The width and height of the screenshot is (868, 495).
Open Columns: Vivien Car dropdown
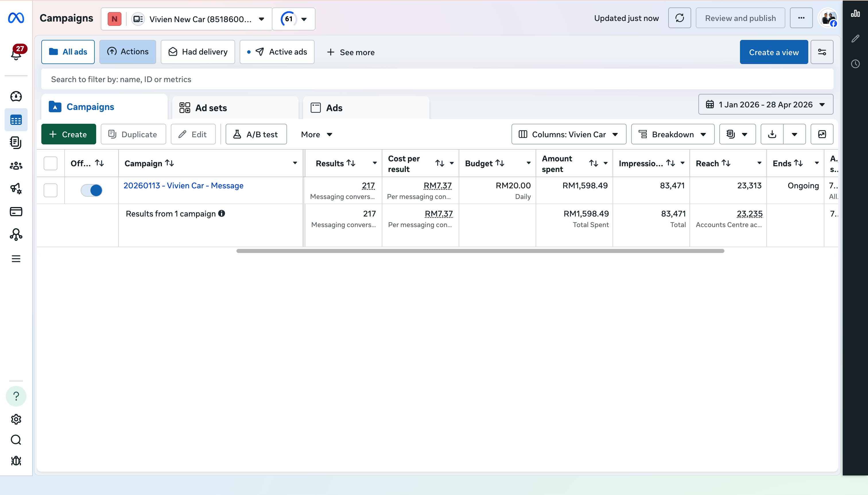pos(569,134)
